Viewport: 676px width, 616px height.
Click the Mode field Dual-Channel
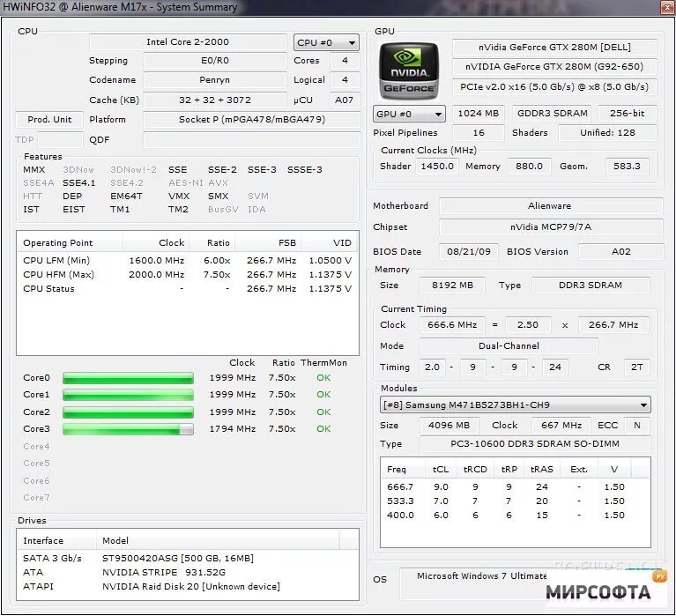[509, 346]
